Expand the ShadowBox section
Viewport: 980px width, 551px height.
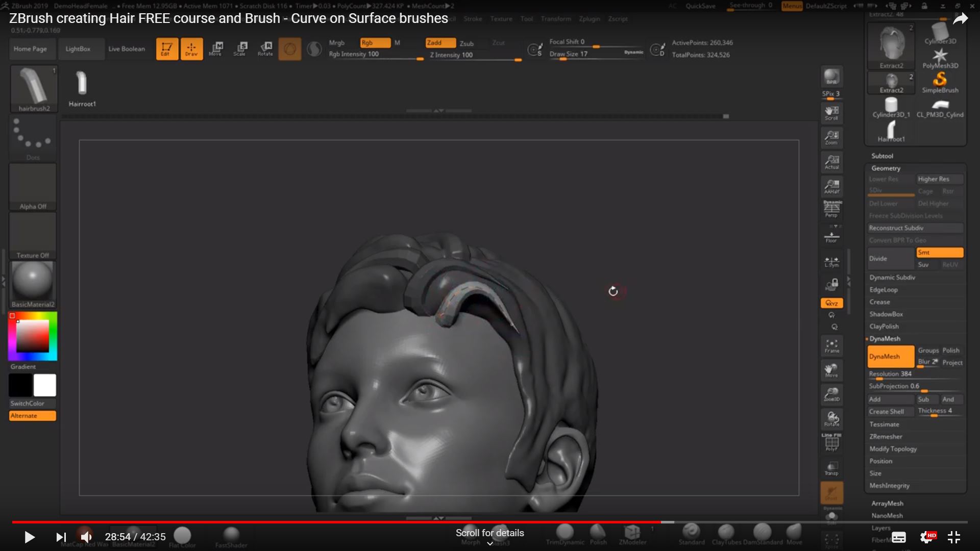point(886,314)
